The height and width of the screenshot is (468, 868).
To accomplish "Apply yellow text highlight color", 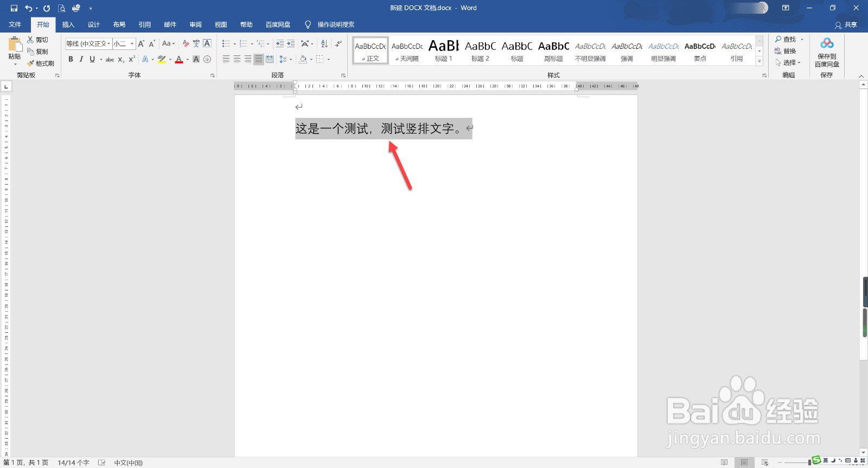I will (162, 59).
